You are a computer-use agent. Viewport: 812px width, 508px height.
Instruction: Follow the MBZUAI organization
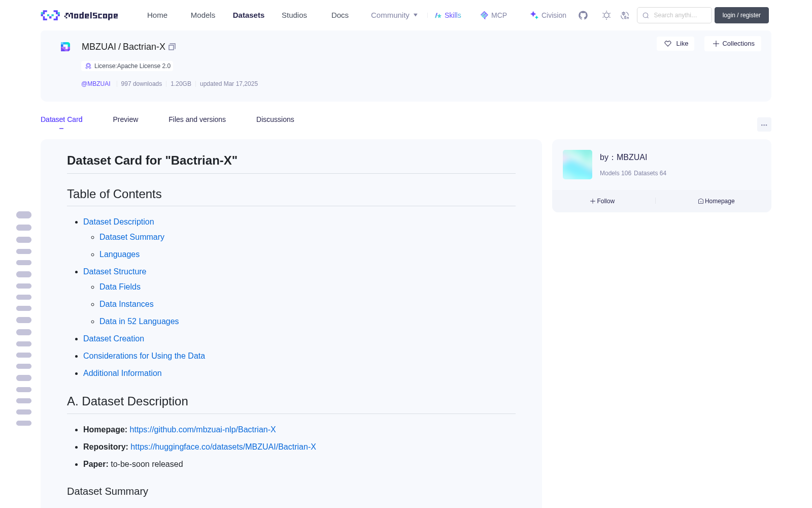(x=602, y=201)
